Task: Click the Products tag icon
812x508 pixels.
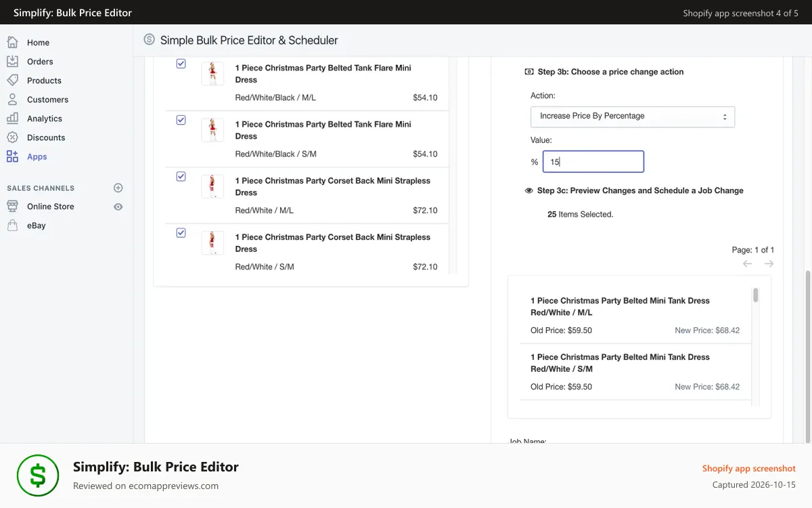Action: coord(12,80)
